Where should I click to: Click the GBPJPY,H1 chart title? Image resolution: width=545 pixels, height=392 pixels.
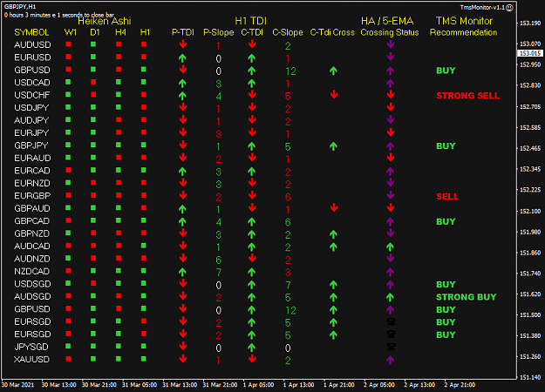click(20, 7)
